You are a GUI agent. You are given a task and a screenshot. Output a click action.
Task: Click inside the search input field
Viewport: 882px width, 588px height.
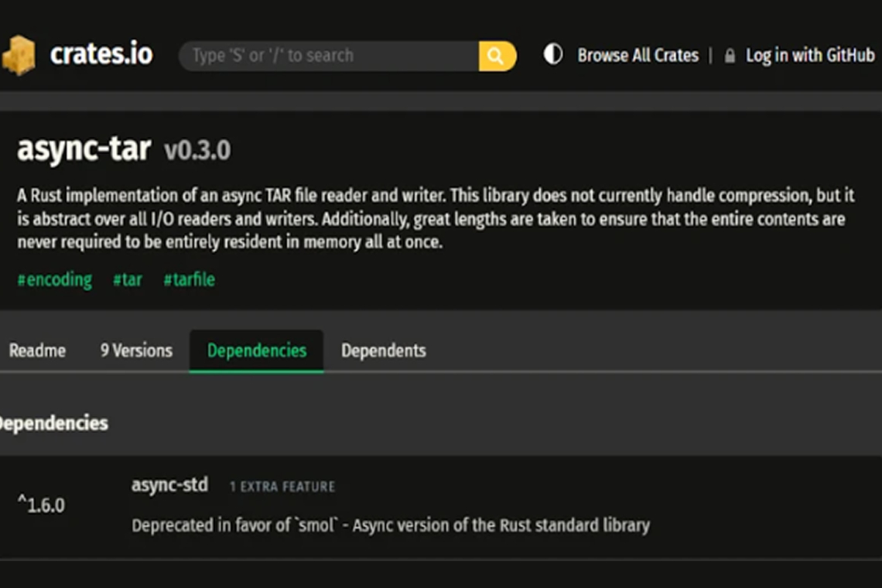click(x=325, y=55)
